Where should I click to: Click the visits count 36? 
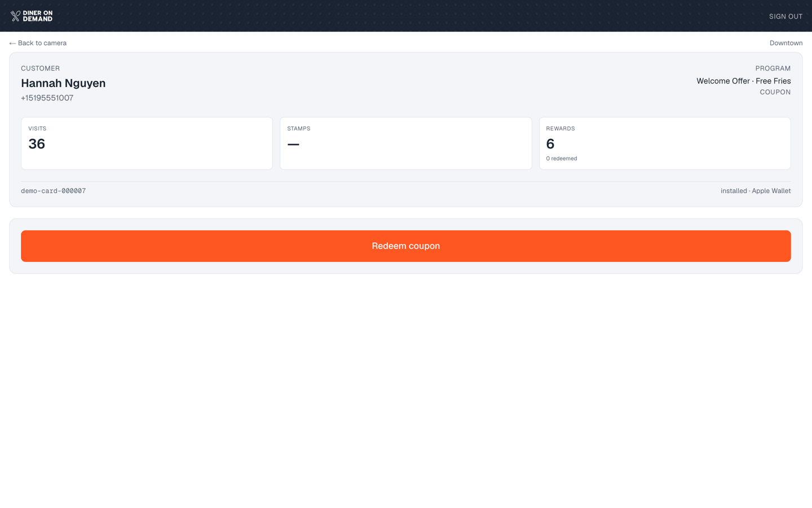(x=37, y=144)
